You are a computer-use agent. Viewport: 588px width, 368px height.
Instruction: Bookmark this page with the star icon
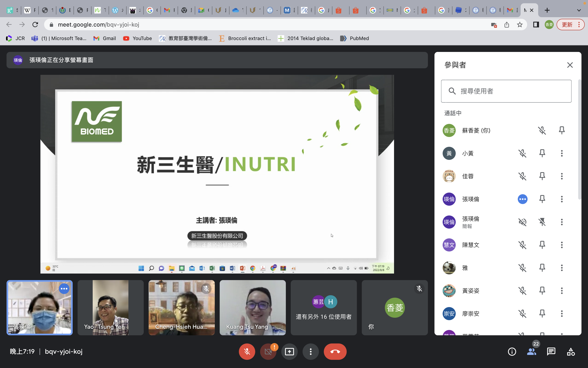pos(520,25)
